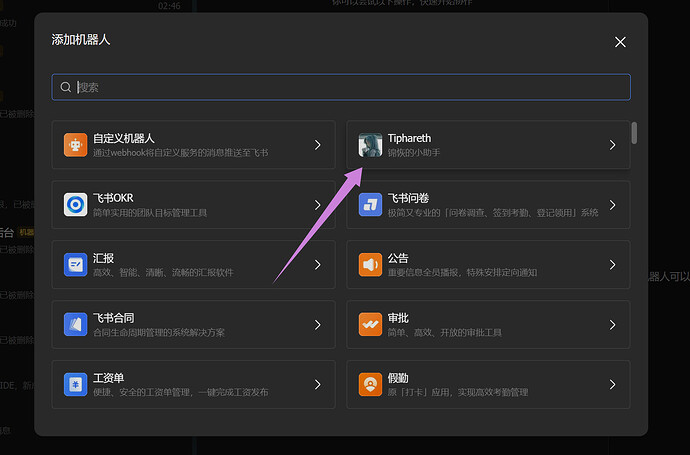690x455 pixels.
Task: Select the 飞书OKR title text
Action: [x=113, y=198]
